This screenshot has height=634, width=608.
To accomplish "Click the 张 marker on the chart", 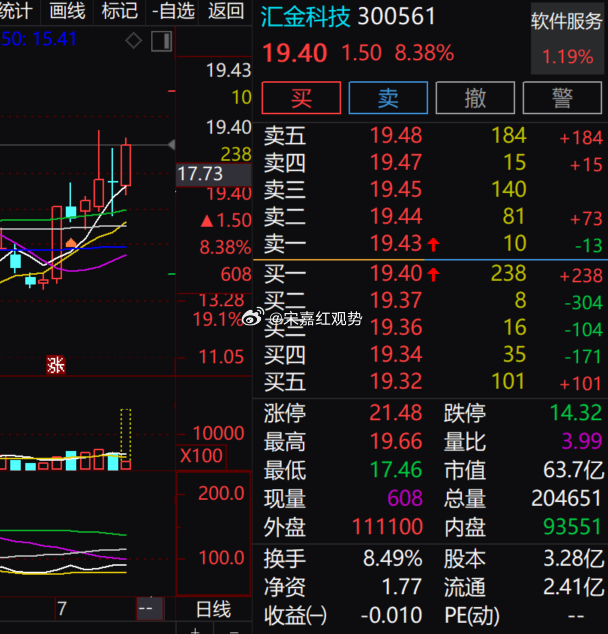I will [56, 365].
